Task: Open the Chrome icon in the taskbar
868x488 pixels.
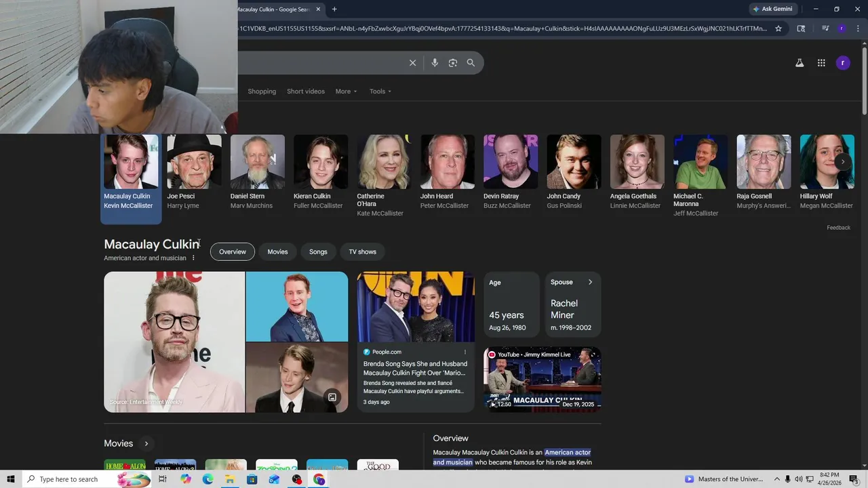Action: click(319, 479)
